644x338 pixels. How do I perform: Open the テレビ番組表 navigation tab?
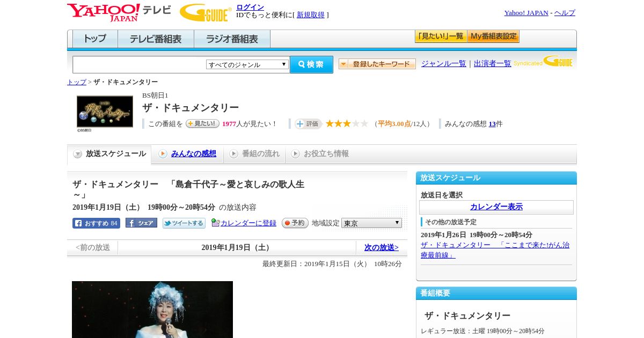coord(156,39)
